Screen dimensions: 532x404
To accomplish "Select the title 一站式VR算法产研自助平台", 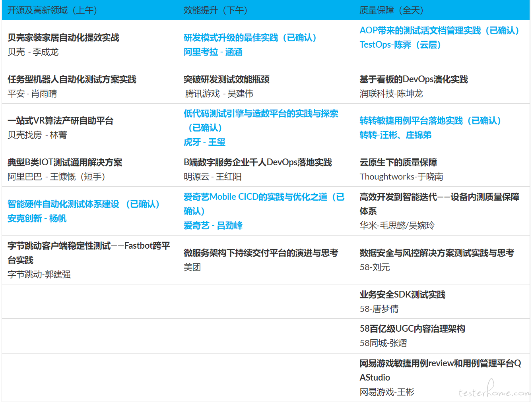I will coord(60,121).
